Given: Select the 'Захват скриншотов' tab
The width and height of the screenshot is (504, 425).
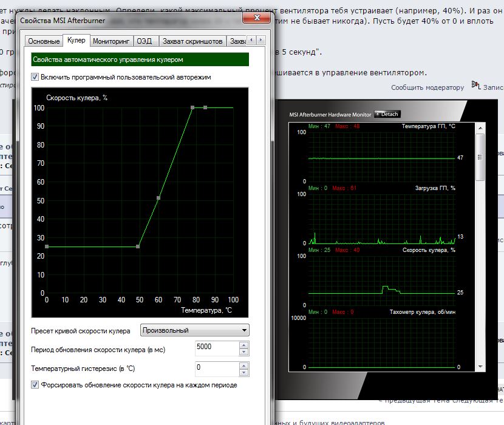Looking at the screenshot, I should click(192, 41).
